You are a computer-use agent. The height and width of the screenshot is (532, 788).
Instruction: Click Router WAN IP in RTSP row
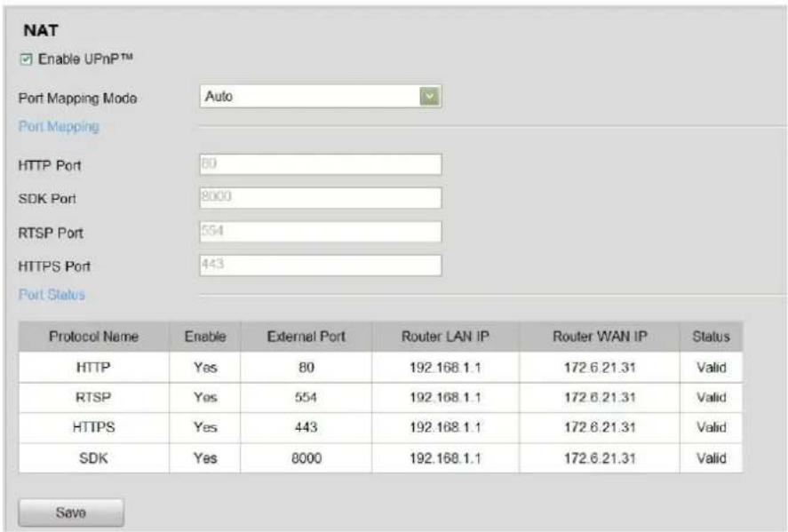600,397
